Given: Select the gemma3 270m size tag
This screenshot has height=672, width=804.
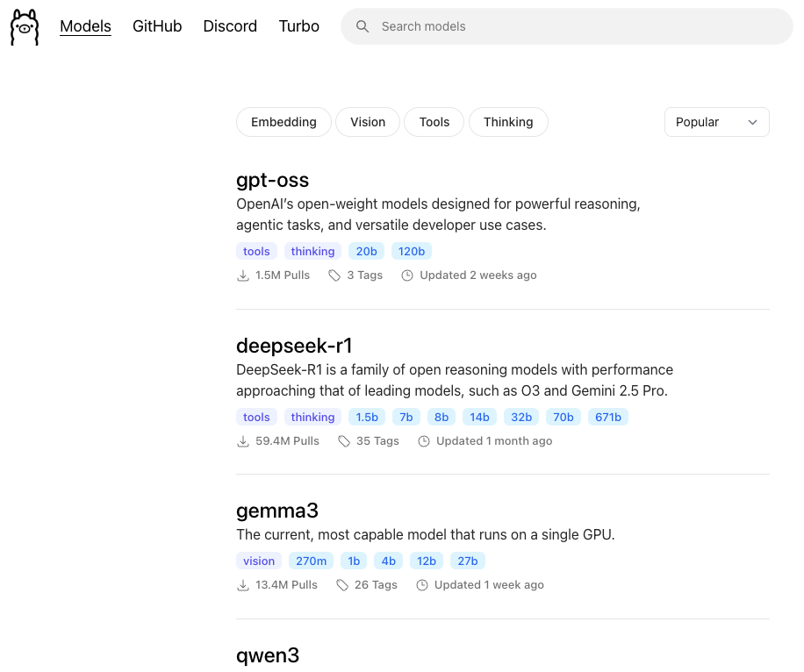Looking at the screenshot, I should [311, 561].
